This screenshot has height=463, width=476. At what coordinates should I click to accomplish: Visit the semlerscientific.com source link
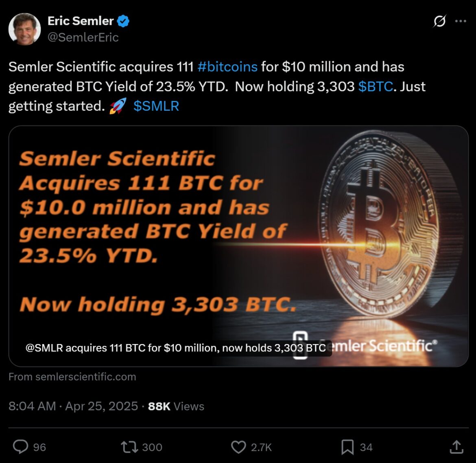click(72, 377)
